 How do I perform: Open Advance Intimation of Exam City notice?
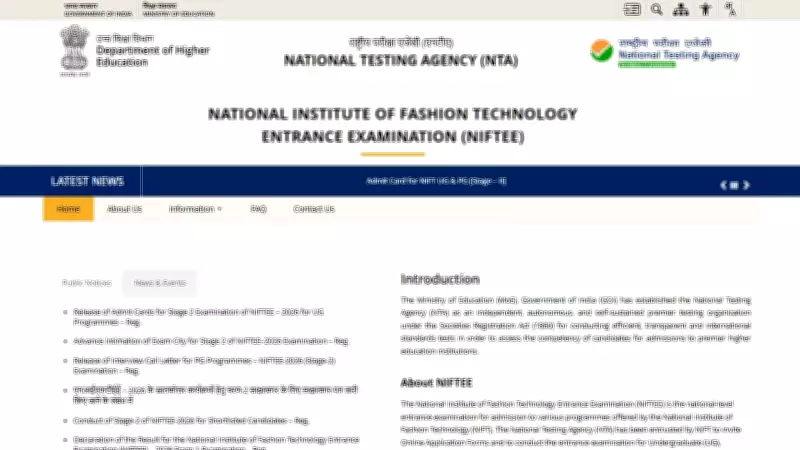pos(210,341)
